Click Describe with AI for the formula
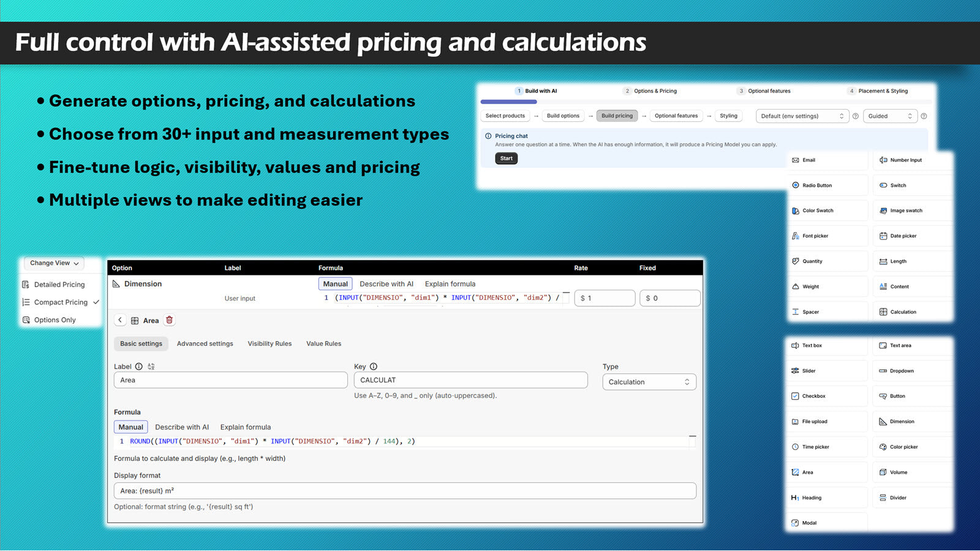Image resolution: width=980 pixels, height=551 pixels. (x=182, y=427)
